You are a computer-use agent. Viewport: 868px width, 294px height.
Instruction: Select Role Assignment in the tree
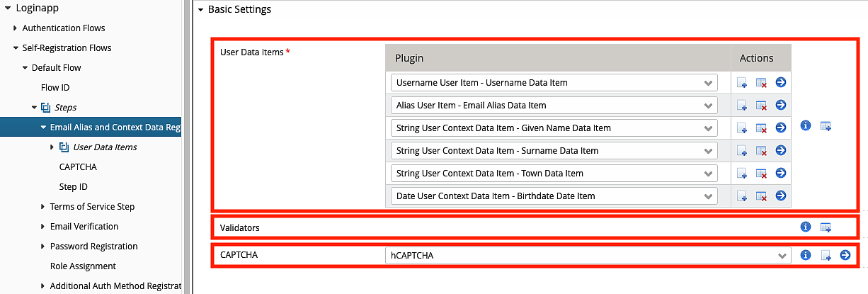coord(83,266)
